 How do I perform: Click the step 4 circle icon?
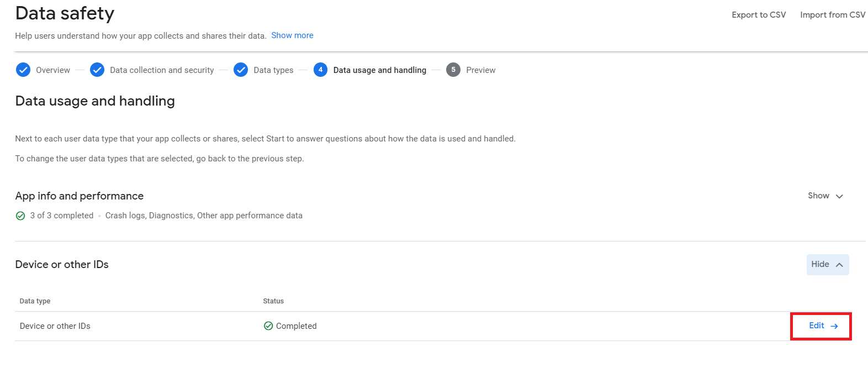(x=320, y=70)
